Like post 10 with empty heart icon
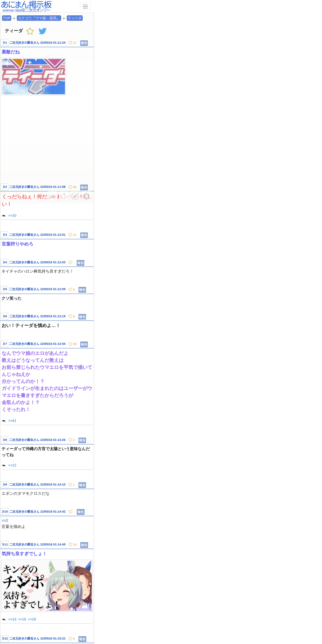Viewport: 322px width, 644px height. click(x=70, y=512)
